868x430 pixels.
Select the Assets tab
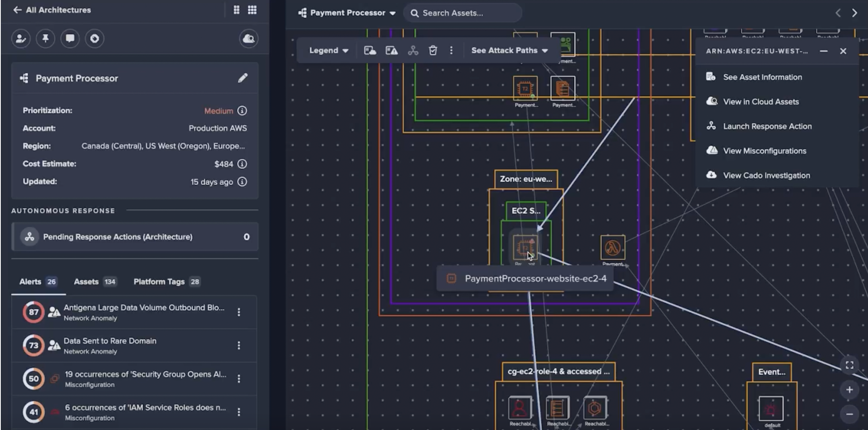(95, 282)
